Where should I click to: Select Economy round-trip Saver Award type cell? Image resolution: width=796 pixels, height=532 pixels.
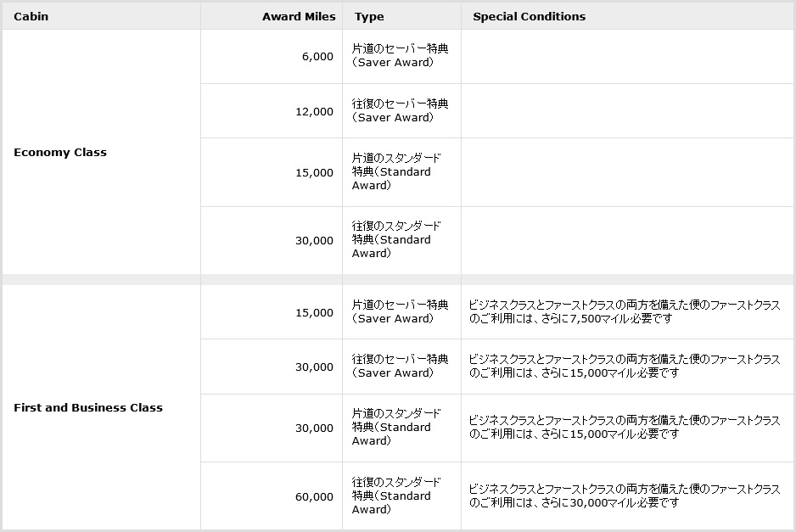400,110
